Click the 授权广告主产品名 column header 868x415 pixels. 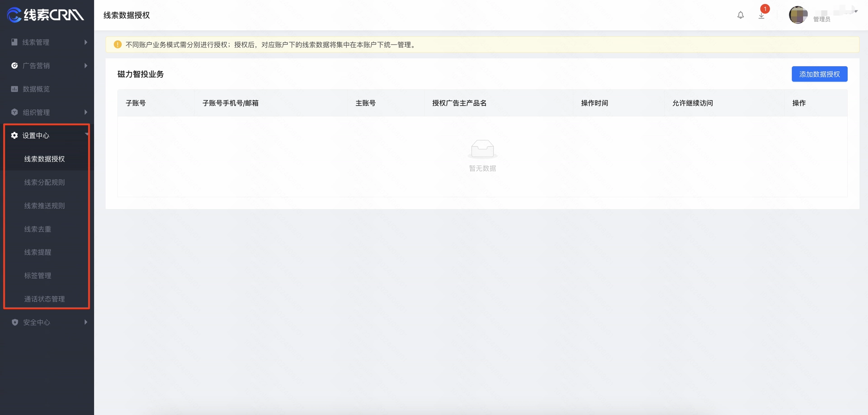tap(459, 103)
